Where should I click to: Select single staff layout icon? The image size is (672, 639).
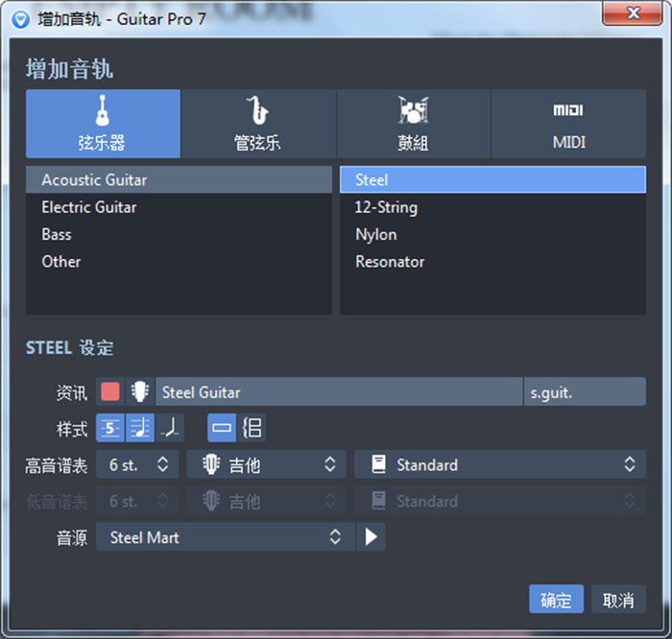pyautogui.click(x=222, y=428)
